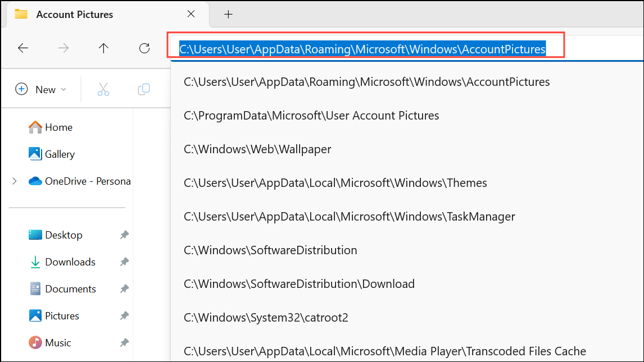Click the Downloads green arrow icon
Screen dimensions: 644x362
click(x=35, y=262)
